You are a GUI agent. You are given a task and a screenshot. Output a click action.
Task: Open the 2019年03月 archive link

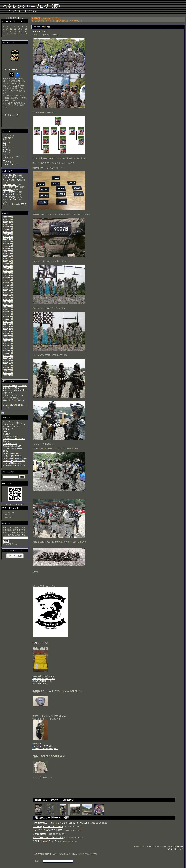coord(8,217)
